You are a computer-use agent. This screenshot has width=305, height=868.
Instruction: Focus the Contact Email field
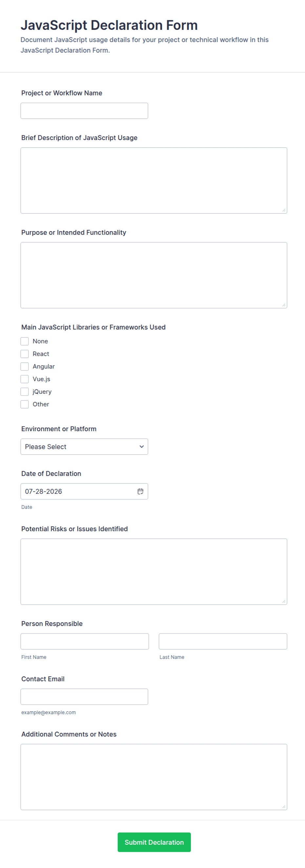[84, 696]
